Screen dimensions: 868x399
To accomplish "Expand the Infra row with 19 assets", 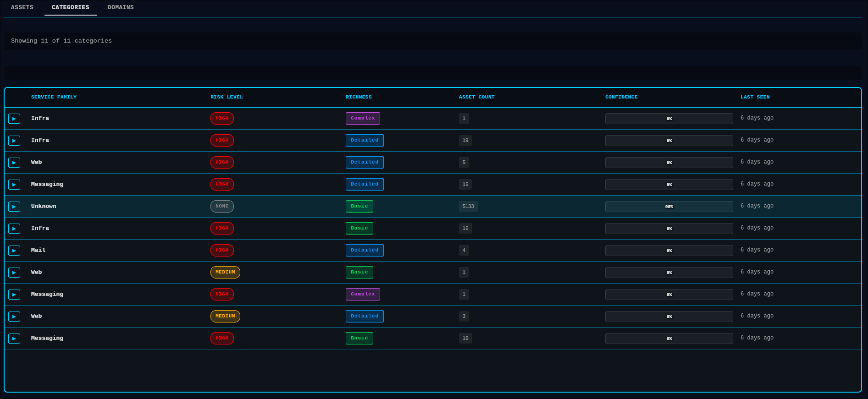I will pos(14,141).
